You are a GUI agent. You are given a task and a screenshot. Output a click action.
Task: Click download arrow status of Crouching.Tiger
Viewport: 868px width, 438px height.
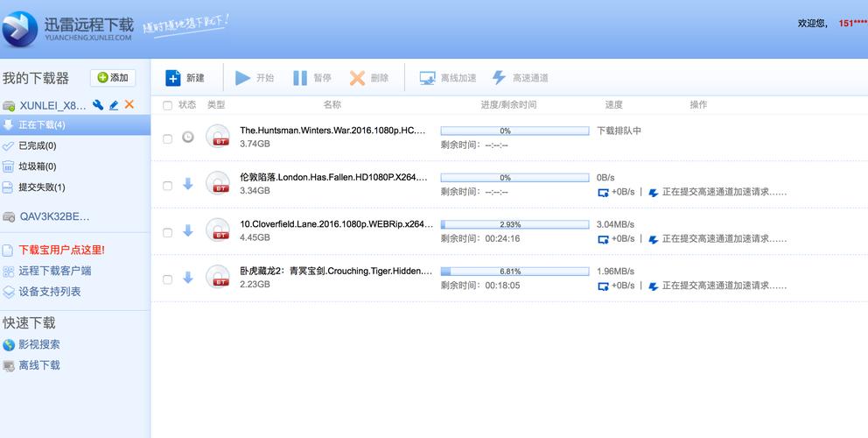click(188, 278)
